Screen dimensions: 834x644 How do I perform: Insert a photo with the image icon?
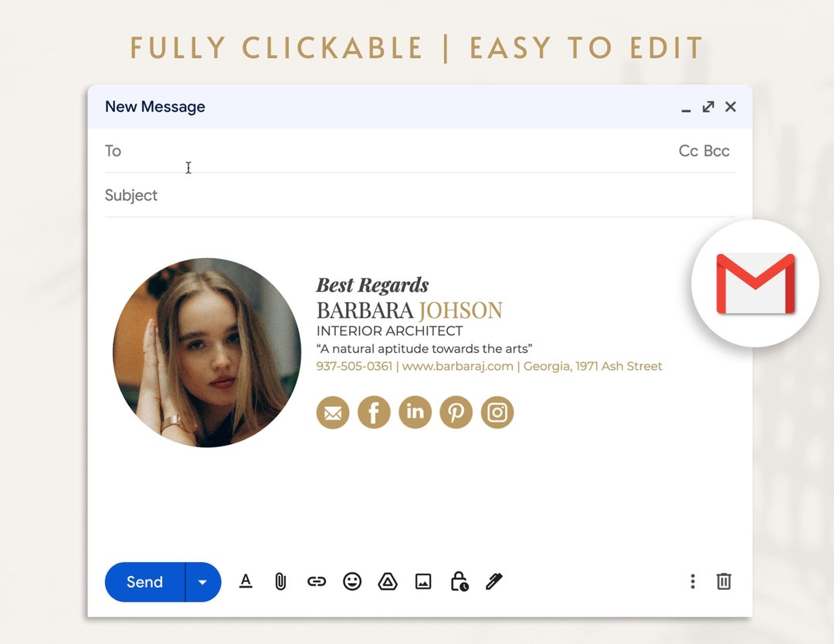[423, 581]
